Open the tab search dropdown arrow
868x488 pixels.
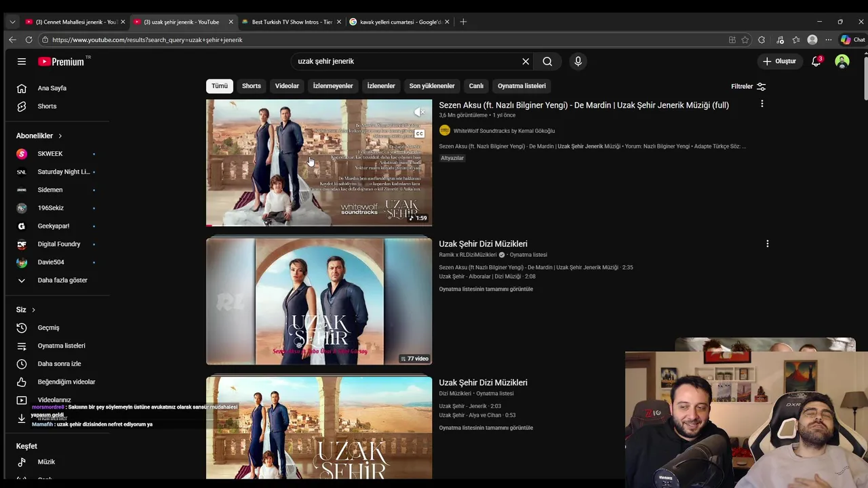click(12, 22)
